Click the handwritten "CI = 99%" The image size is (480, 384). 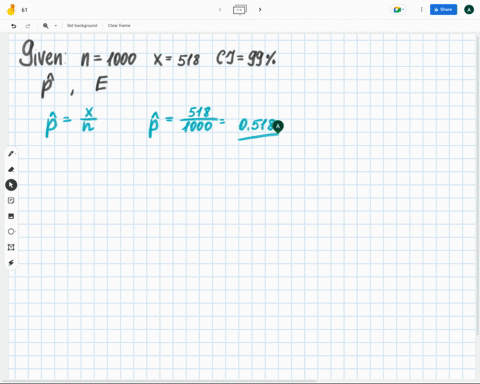tap(246, 58)
